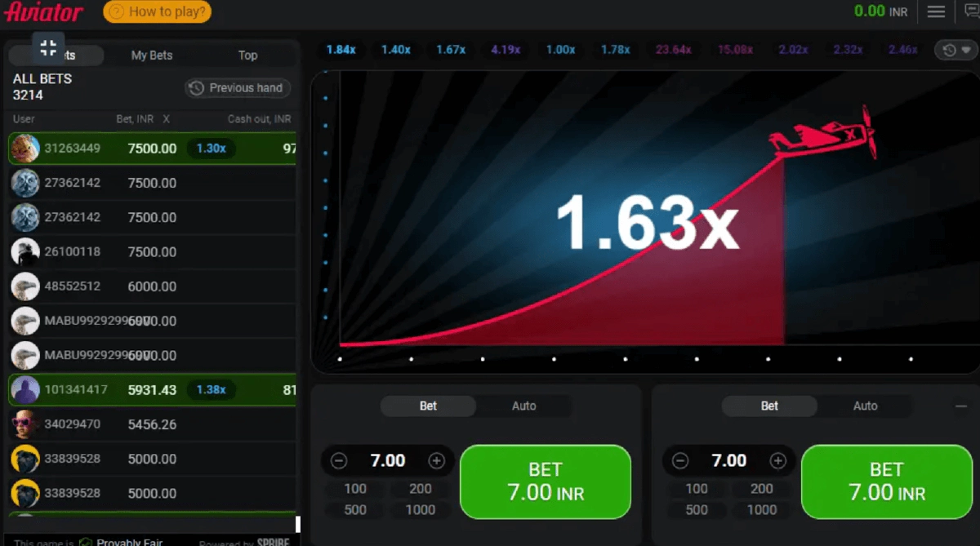This screenshot has height=546, width=980.
Task: Open the How to play guide
Action: [x=157, y=11]
